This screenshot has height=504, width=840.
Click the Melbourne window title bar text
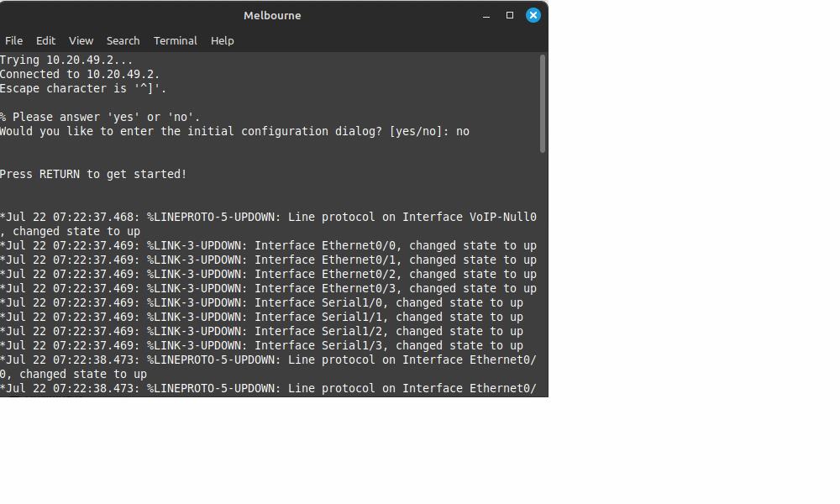pos(272,15)
